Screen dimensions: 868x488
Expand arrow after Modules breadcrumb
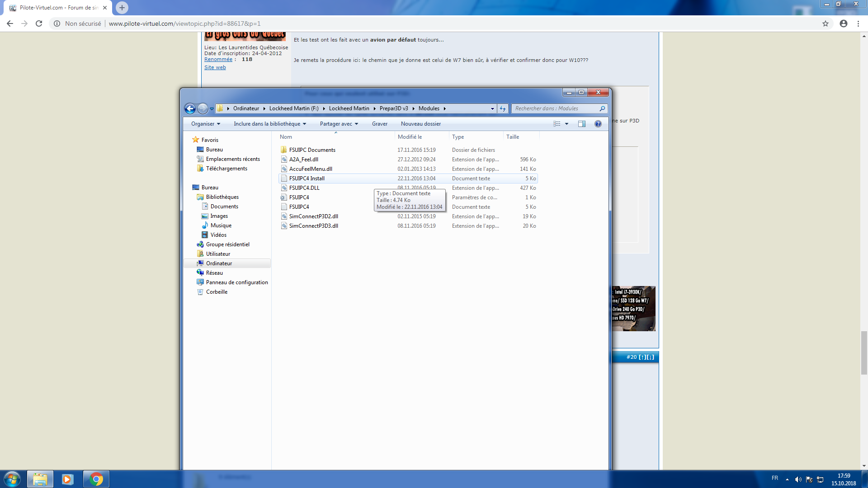(445, 108)
